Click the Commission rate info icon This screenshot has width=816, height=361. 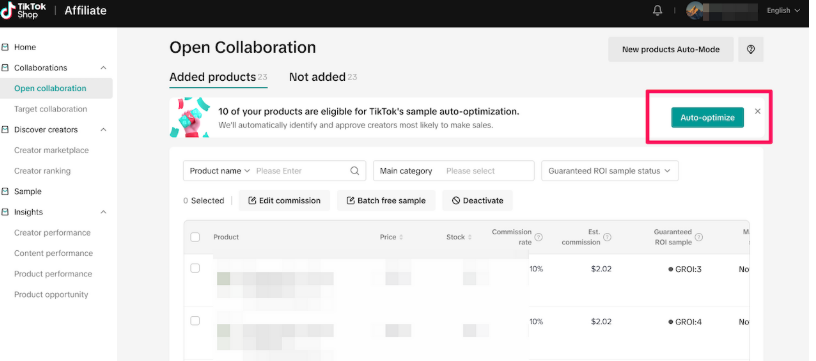[x=539, y=237]
